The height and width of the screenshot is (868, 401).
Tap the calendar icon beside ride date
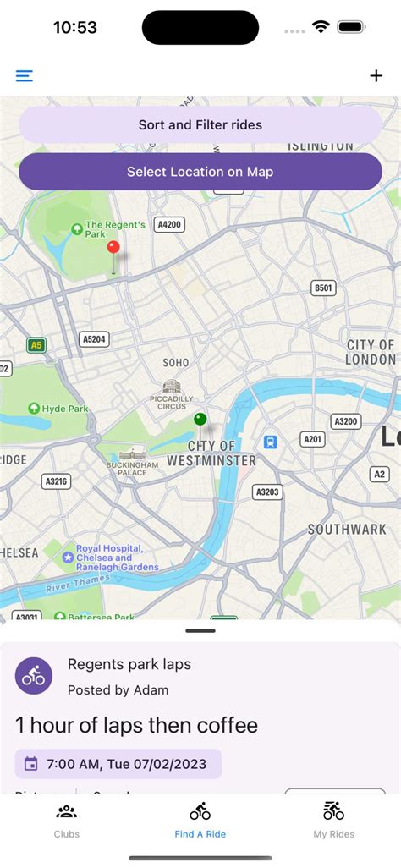click(x=31, y=765)
